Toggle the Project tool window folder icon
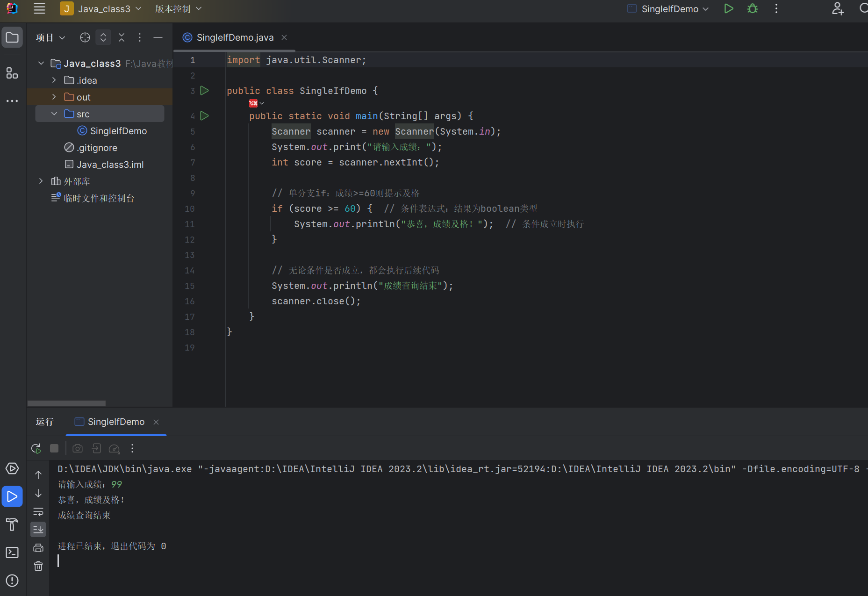 pyautogui.click(x=12, y=37)
